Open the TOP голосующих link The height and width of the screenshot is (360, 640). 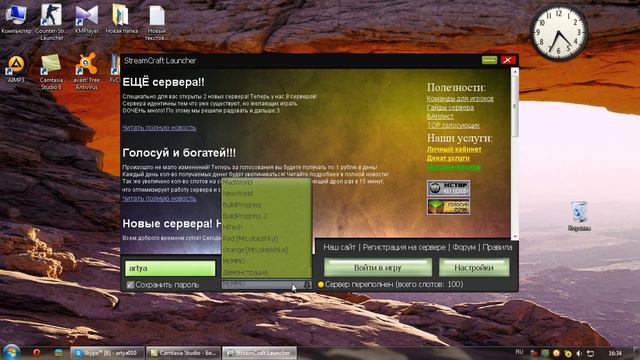pyautogui.click(x=453, y=125)
